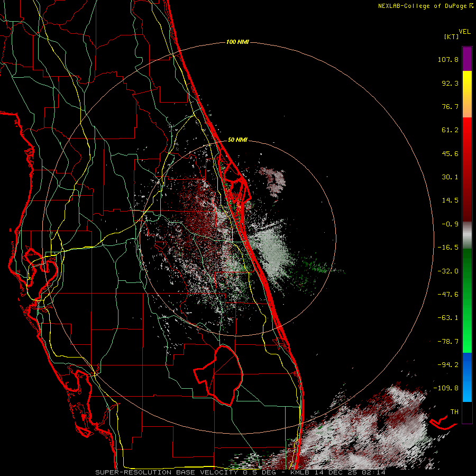Select the 30.1 scale value

point(450,177)
